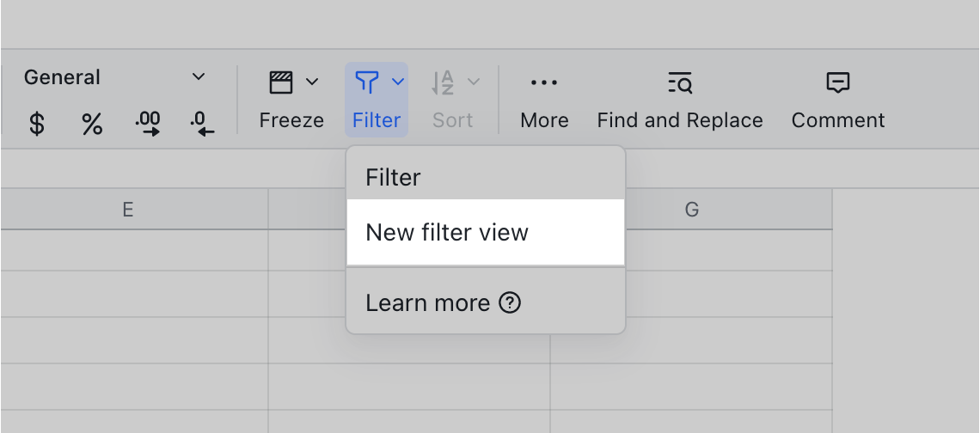This screenshot has height=433, width=980.
Task: Select column G header
Action: tap(692, 210)
